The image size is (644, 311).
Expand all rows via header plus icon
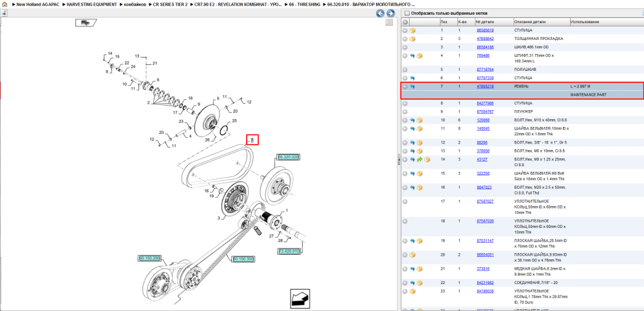(x=405, y=22)
